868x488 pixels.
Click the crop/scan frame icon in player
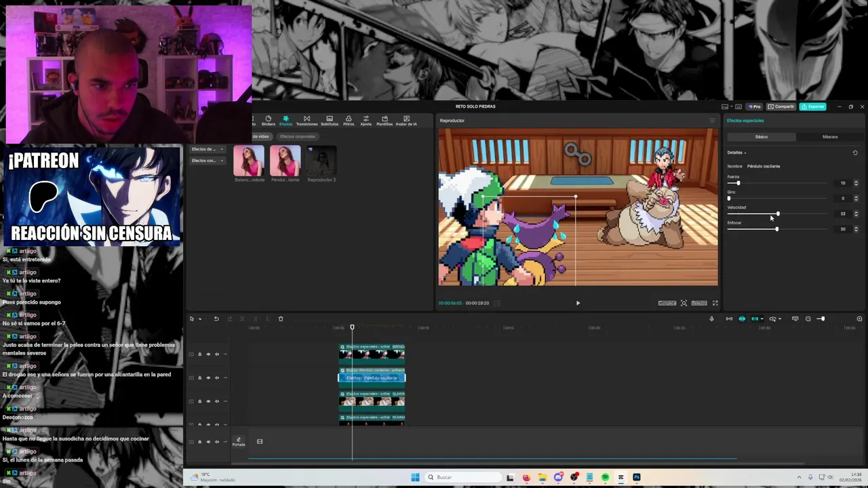point(684,303)
